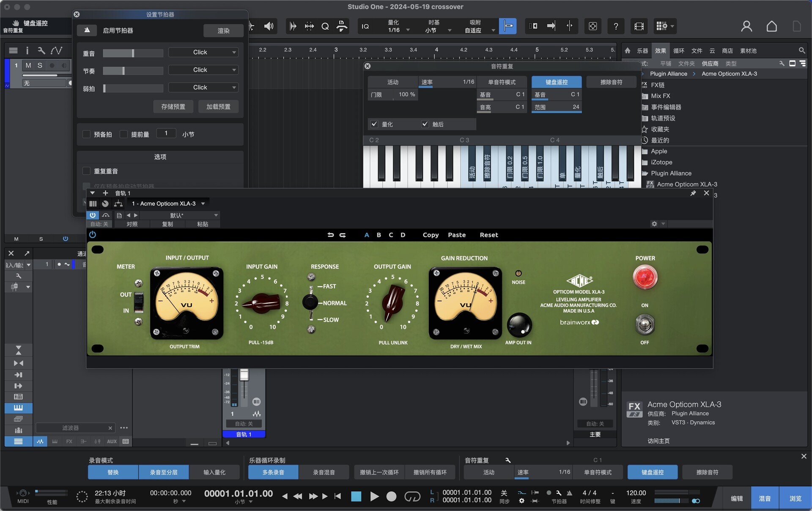Flip the ON/OFF toggle switch on the XLA-3

pos(645,324)
